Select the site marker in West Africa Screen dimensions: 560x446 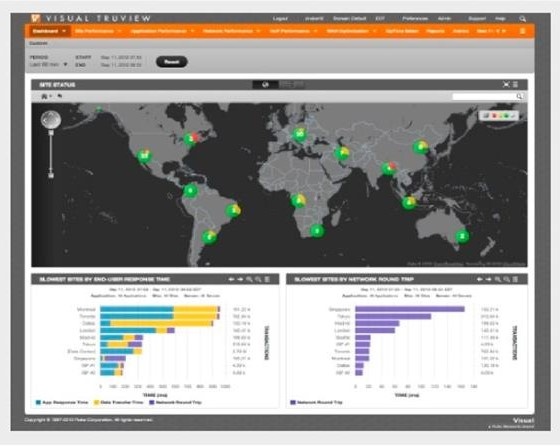coord(299,201)
